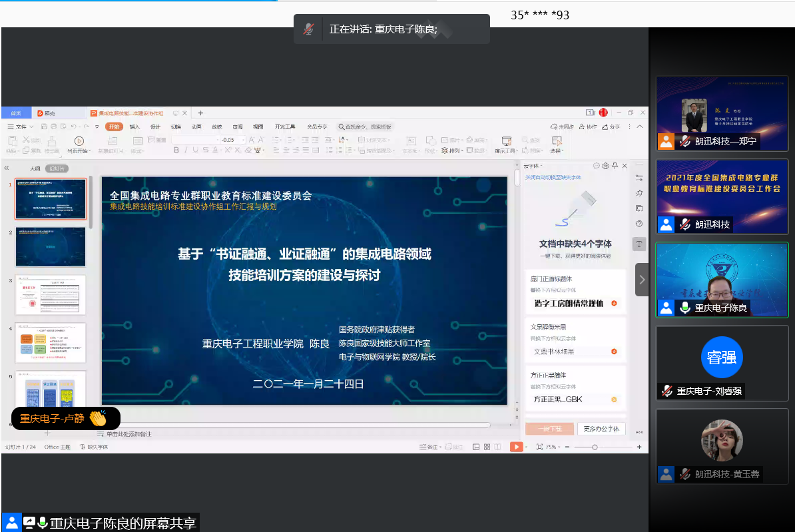Select the 设计 ribbon tab
The height and width of the screenshot is (532, 795).
pos(155,127)
